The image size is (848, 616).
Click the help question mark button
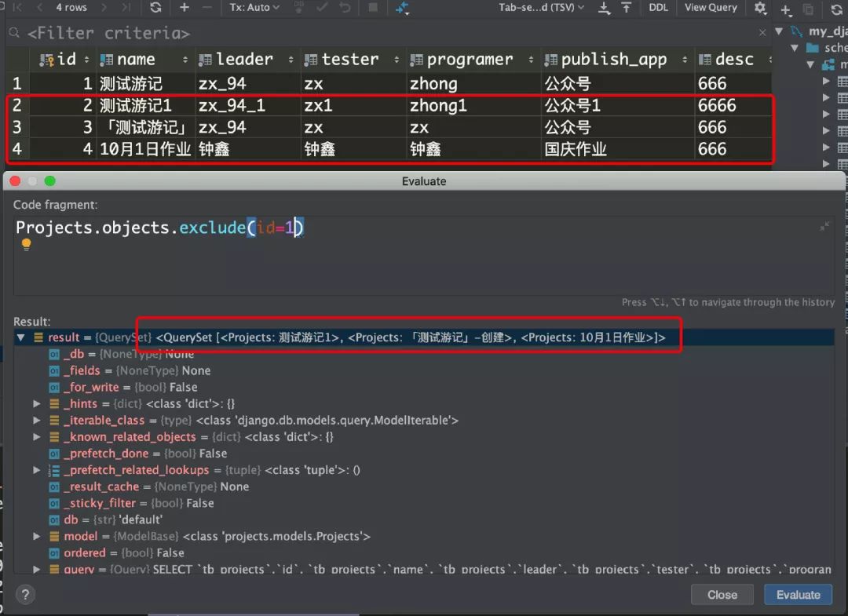click(25, 595)
